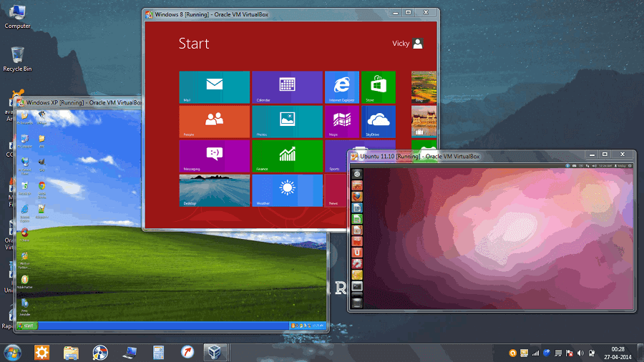Open the host Computer desktop icon
Image resolution: width=644 pixels, height=362 pixels.
click(17, 16)
